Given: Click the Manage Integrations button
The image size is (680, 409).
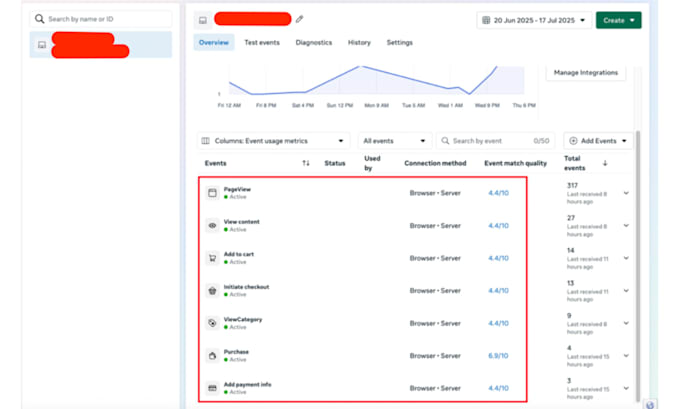Looking at the screenshot, I should click(x=586, y=72).
